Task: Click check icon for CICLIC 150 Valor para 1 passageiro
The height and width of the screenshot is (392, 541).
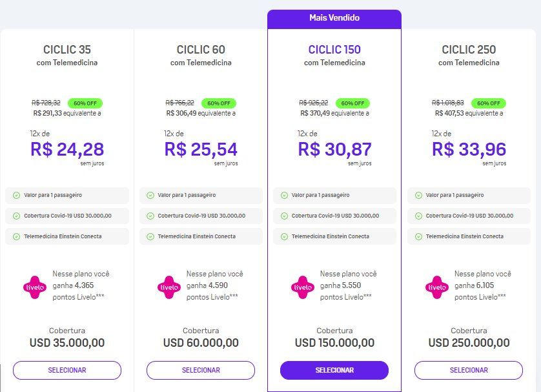Action: point(284,195)
